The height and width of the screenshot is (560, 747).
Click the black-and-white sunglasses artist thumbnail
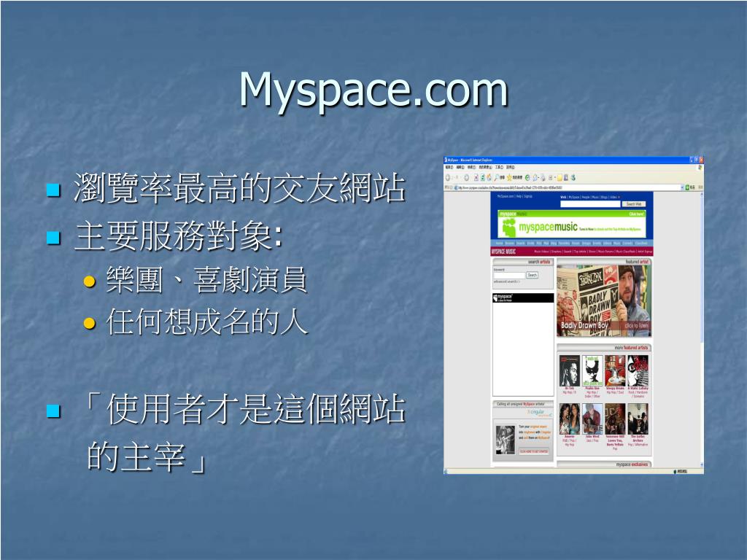point(592,370)
